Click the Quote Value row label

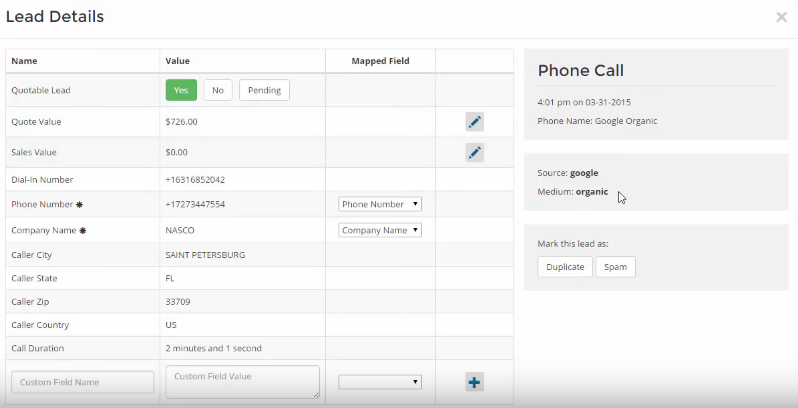[x=36, y=122]
